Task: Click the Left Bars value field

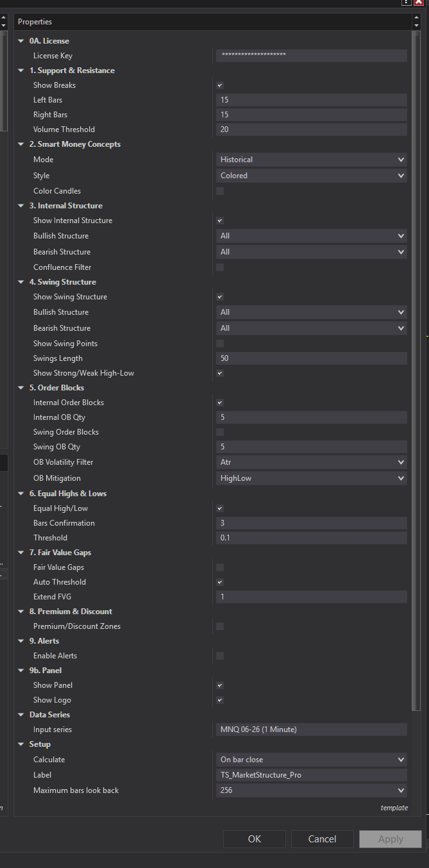Action: [312, 100]
